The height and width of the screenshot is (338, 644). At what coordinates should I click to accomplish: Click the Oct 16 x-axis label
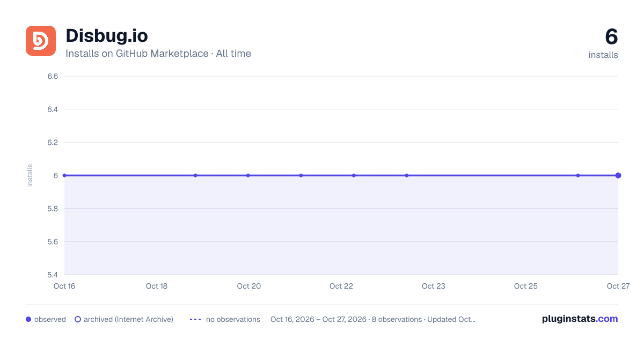64,286
